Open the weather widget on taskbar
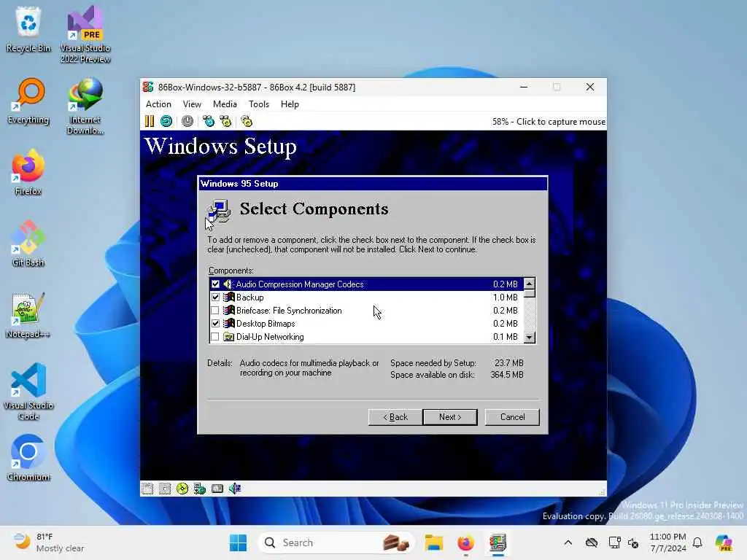Image resolution: width=747 pixels, height=560 pixels. point(49,542)
